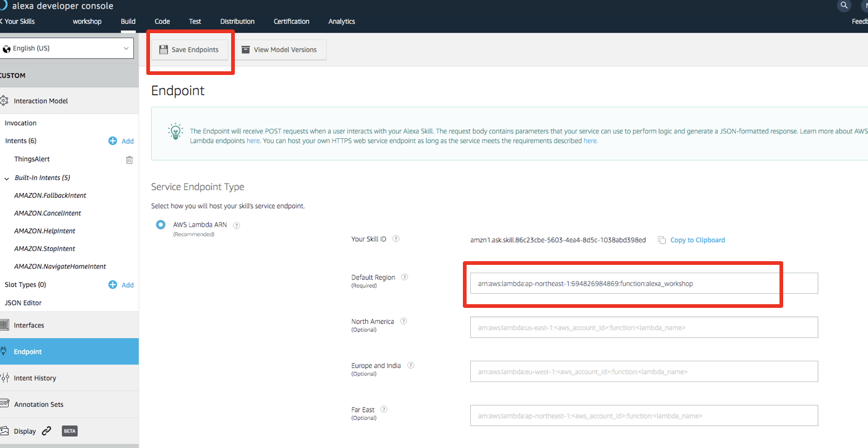868x448 pixels.
Task: Click the skill ID text amzn1.ask.skill
Action: click(558, 240)
